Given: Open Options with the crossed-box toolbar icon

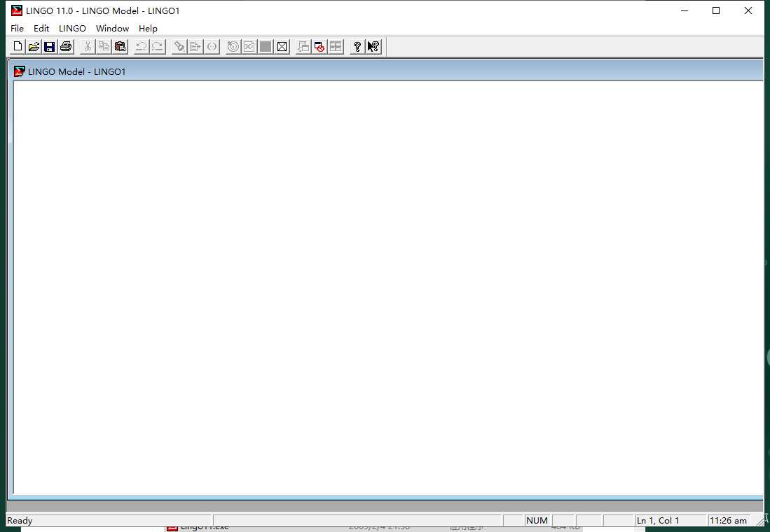Looking at the screenshot, I should pyautogui.click(x=282, y=47).
